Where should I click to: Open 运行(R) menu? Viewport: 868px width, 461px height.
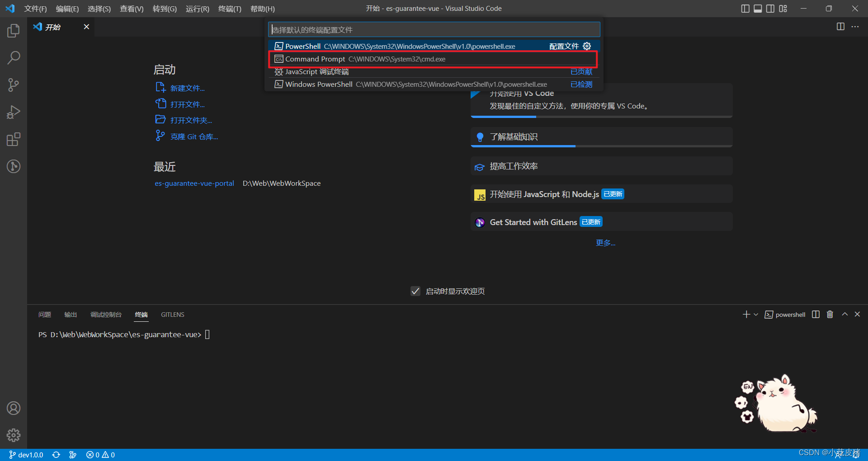tap(198, 9)
